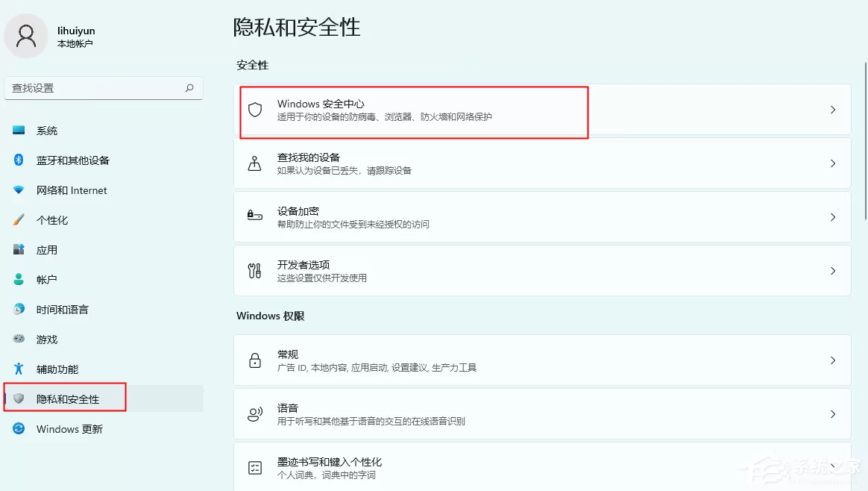Click the Bluetooth icon in sidebar

19,160
